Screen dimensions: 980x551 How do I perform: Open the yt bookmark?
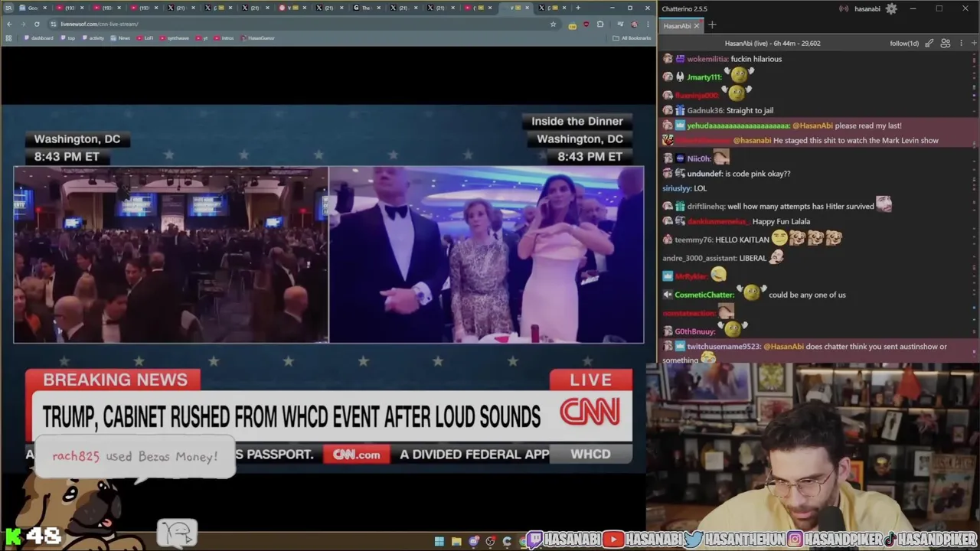pyautogui.click(x=202, y=38)
